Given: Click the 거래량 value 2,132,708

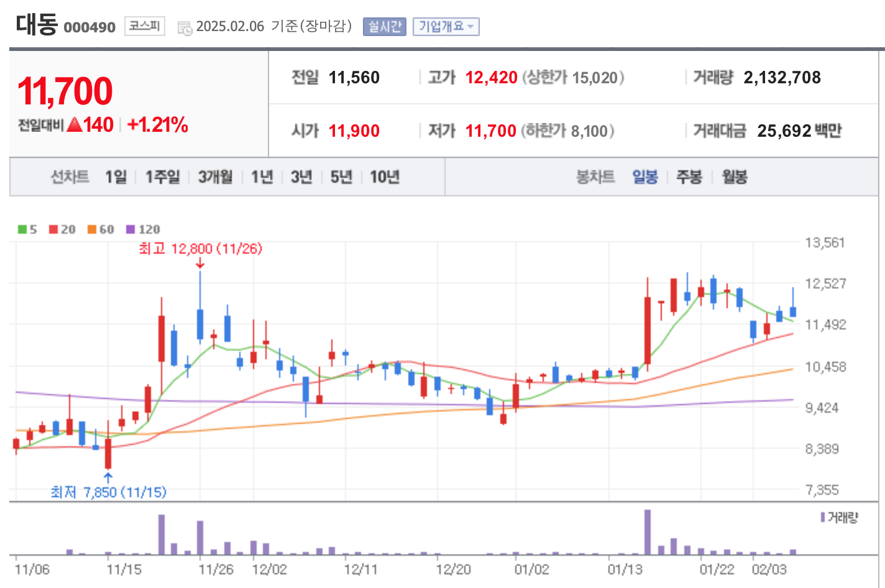Looking at the screenshot, I should [x=782, y=78].
